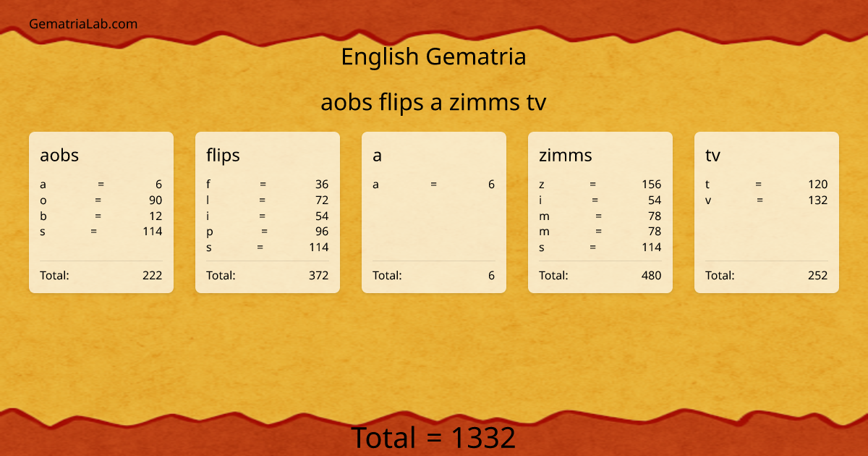Select the phrase 'aobs flips a zimms tv'
Viewport: 868px width, 456px height.
click(x=433, y=103)
